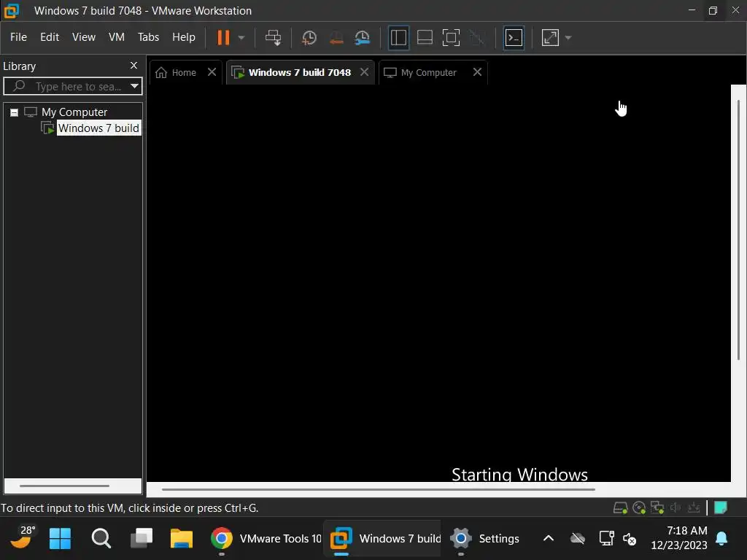Toggle the library sidebar view

398,38
